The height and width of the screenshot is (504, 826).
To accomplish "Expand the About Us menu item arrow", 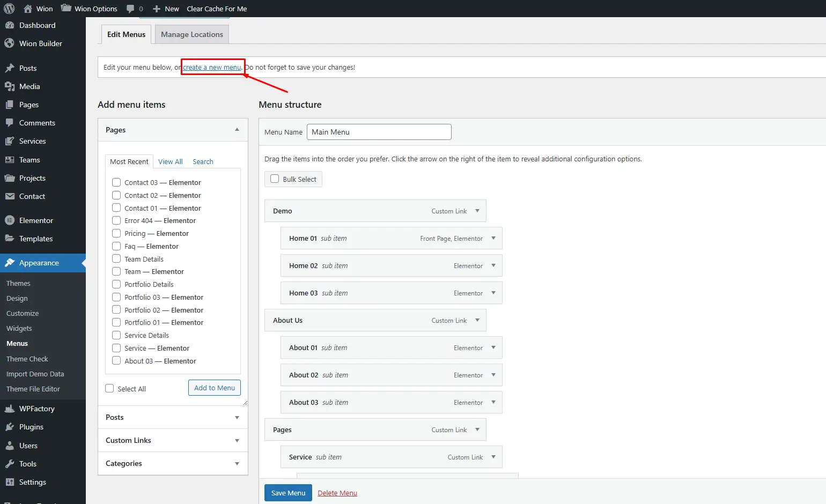I will 477,320.
